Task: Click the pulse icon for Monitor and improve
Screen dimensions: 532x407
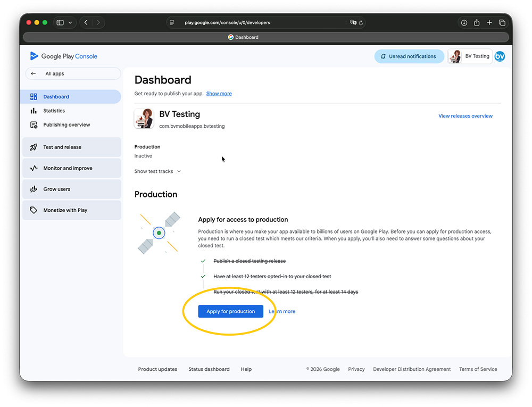Action: (34, 168)
